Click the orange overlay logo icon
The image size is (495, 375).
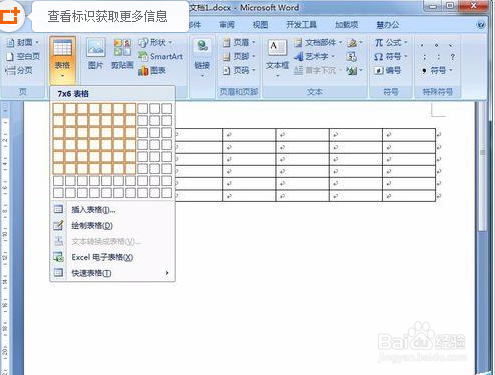[x=10, y=16]
